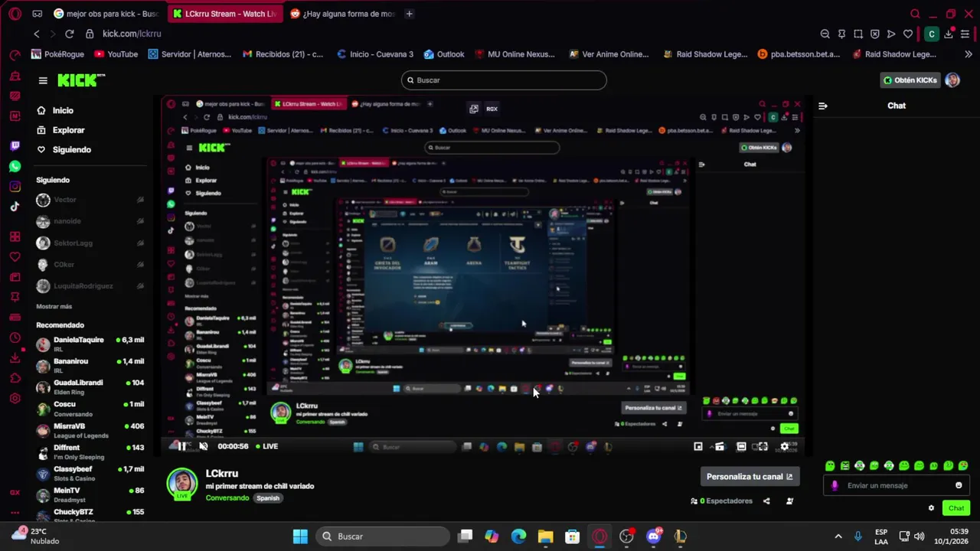The height and width of the screenshot is (551, 980).
Task: Send message with green Chat button
Action: coord(956,508)
